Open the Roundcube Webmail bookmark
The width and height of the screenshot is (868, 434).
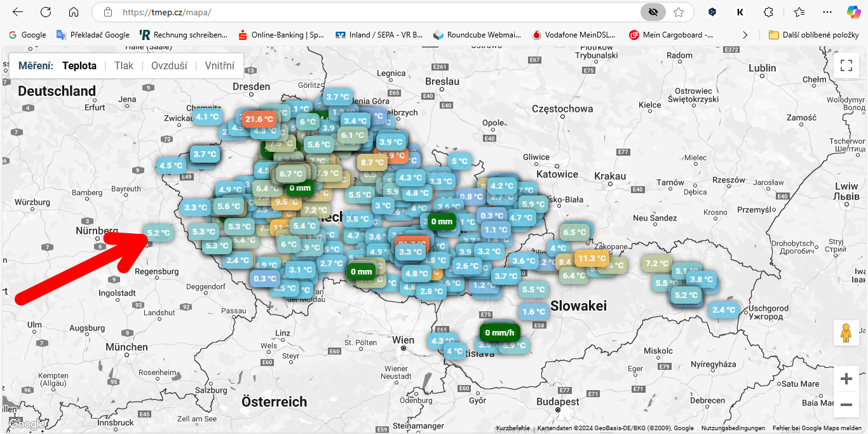tap(478, 35)
